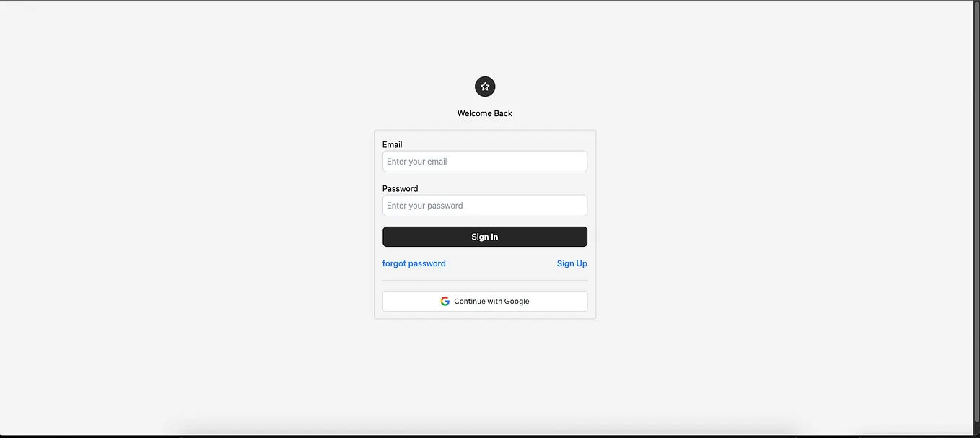Follow the blue forgot password text
980x438 pixels.
click(x=414, y=263)
